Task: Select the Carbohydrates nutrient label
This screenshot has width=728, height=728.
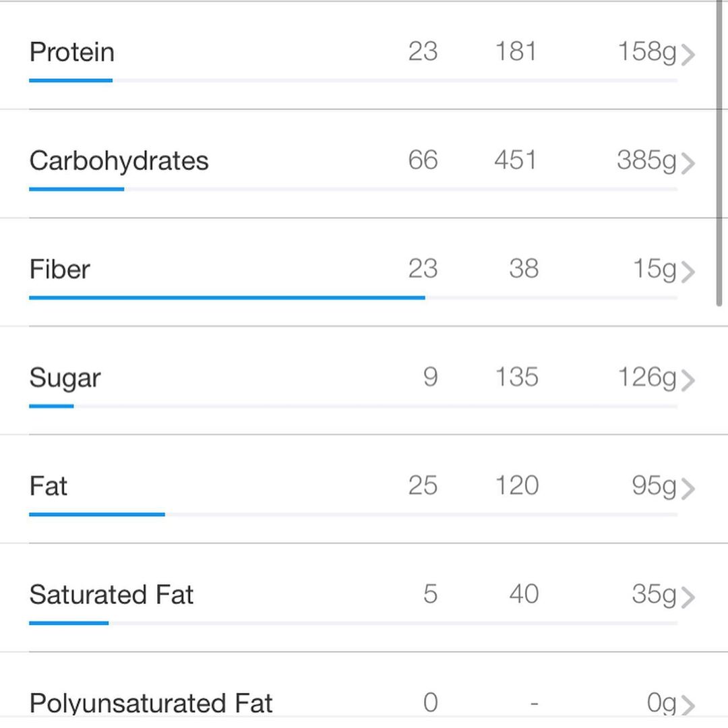Action: click(x=119, y=161)
